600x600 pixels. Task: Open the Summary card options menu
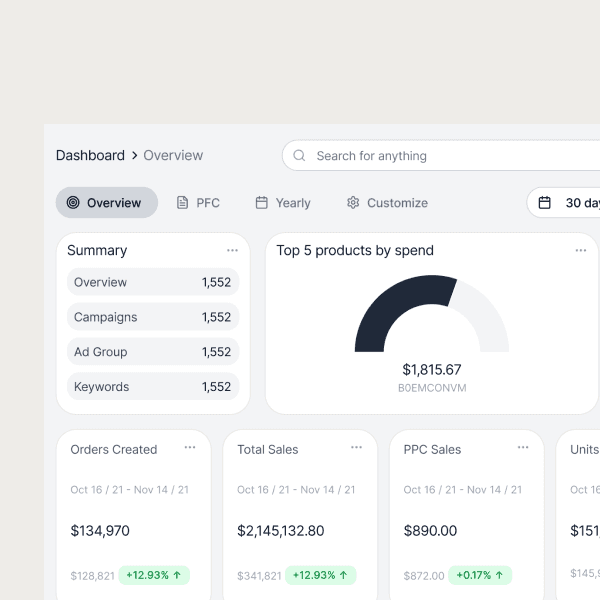[232, 250]
